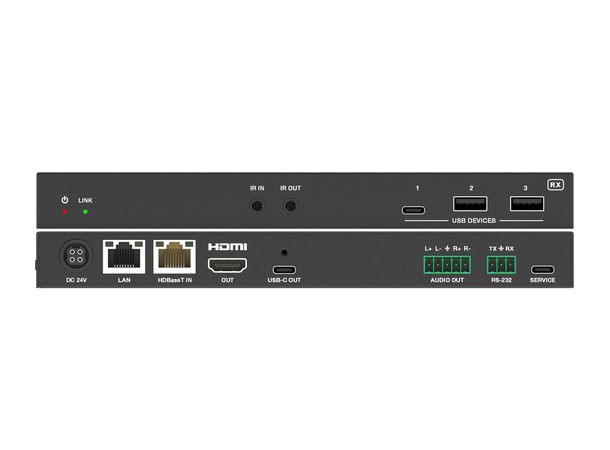Click the DC 24V label
The width and height of the screenshot is (610, 450).
click(x=76, y=280)
